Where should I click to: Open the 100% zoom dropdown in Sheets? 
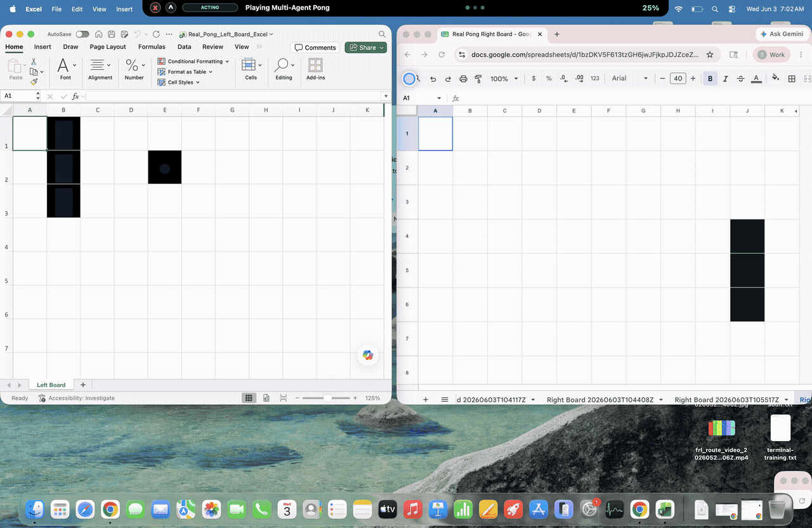click(504, 79)
